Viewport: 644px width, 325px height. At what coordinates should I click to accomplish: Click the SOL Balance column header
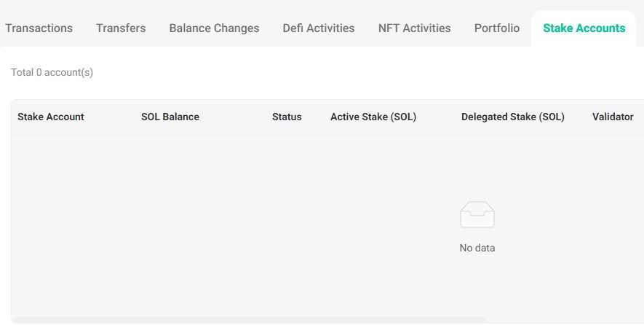pos(170,117)
